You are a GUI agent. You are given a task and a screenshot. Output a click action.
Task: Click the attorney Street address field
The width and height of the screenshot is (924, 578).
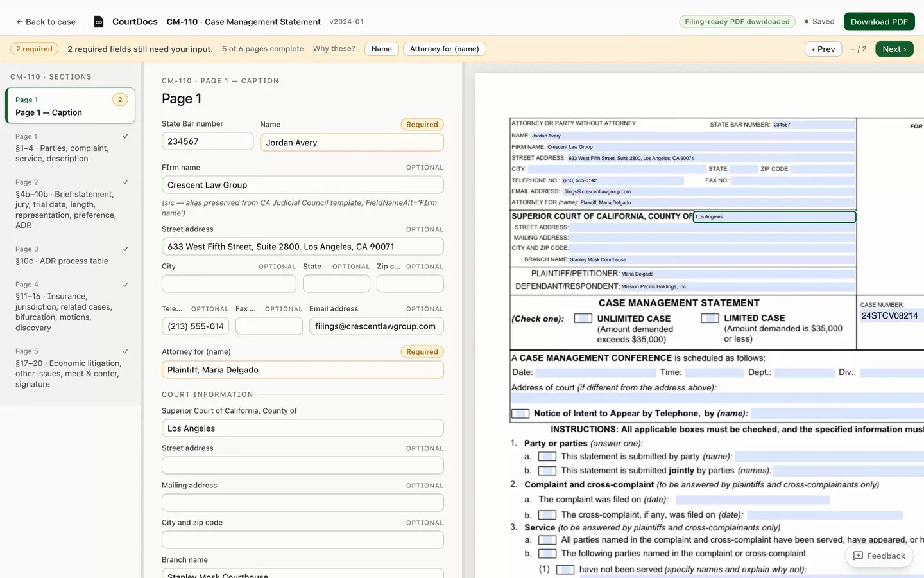click(x=302, y=247)
